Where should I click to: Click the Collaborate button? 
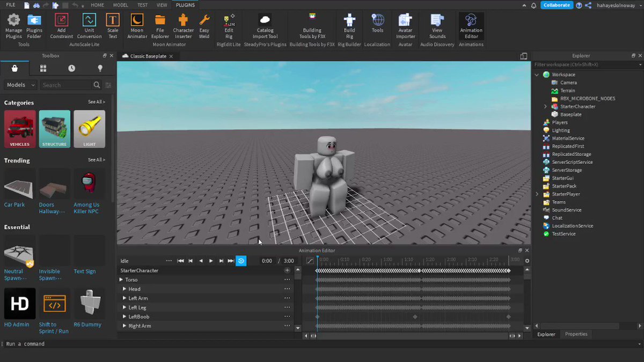point(557,5)
